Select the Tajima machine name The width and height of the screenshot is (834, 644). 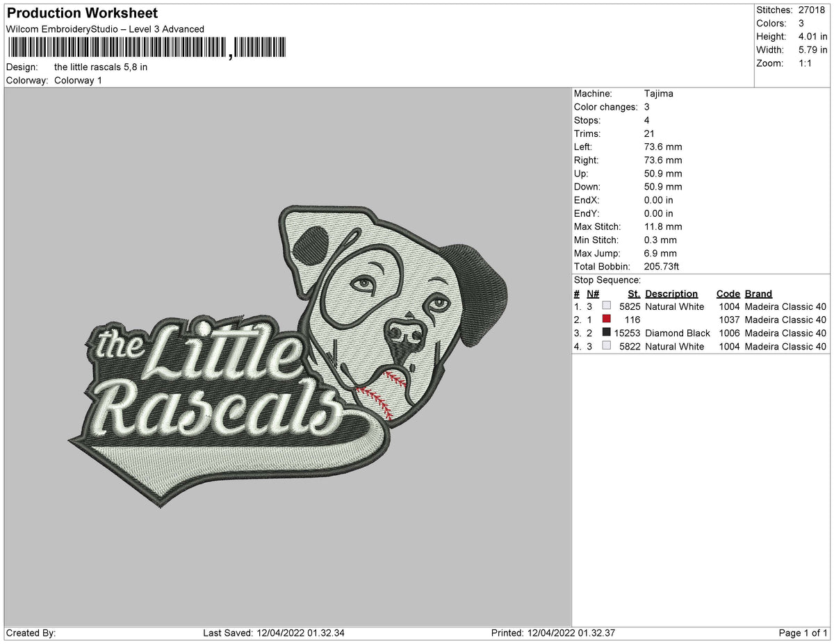coord(659,93)
